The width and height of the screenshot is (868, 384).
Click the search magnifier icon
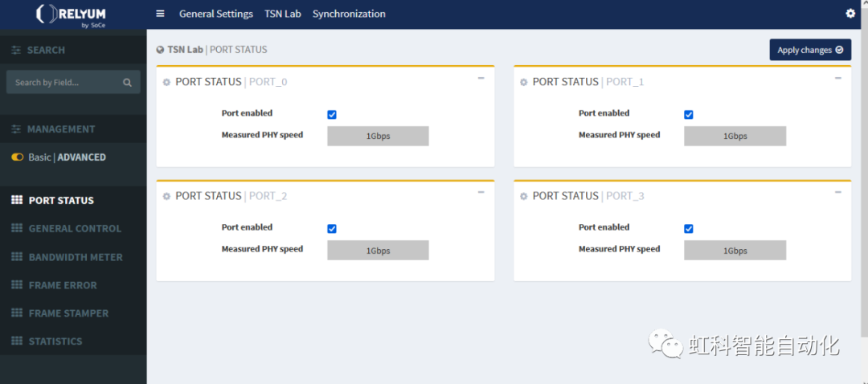tap(127, 83)
